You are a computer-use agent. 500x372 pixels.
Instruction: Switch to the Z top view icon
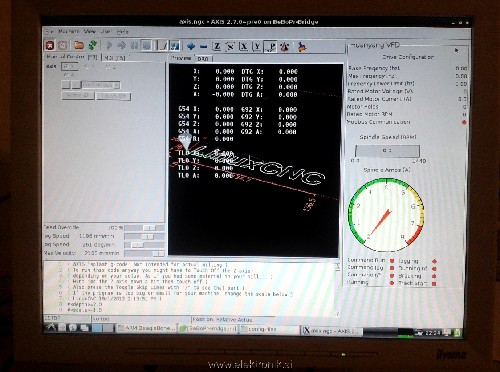217,47
